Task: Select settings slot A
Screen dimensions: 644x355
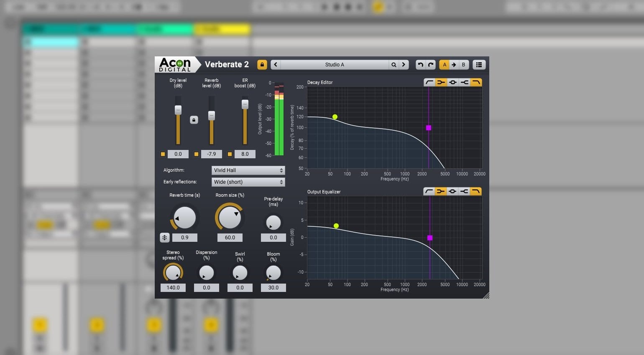Action: (444, 65)
